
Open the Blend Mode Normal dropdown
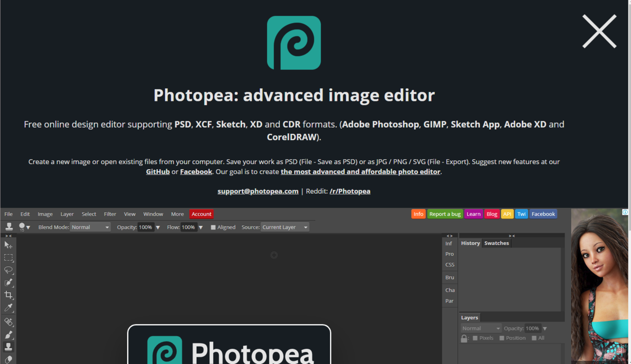point(90,227)
